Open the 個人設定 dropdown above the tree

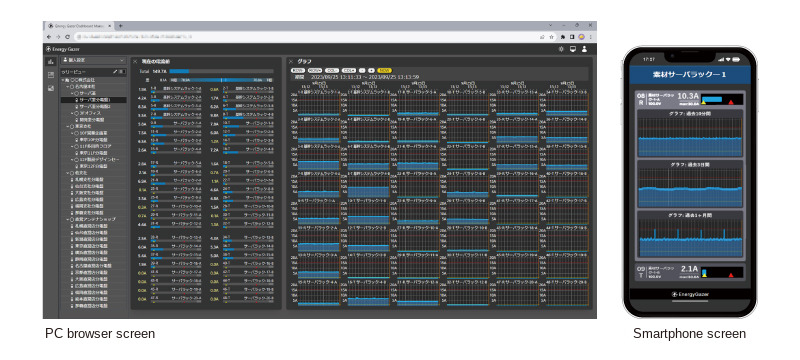click(x=92, y=60)
